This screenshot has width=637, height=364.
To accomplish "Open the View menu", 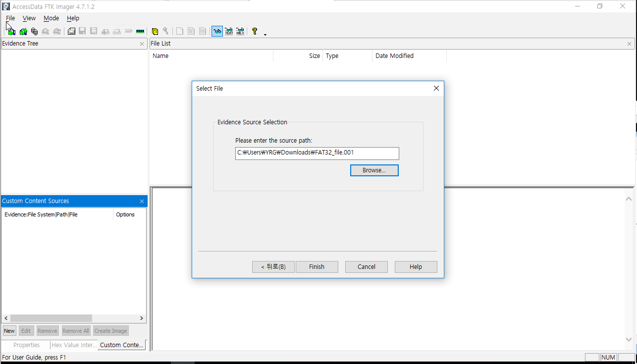I will (x=29, y=18).
